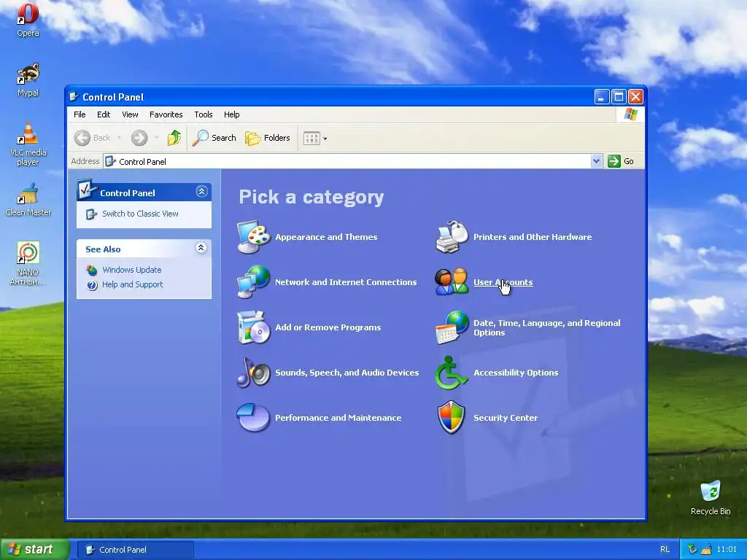Click the Performance and Maintenance pie icon
The height and width of the screenshot is (560, 747).
[x=253, y=418]
